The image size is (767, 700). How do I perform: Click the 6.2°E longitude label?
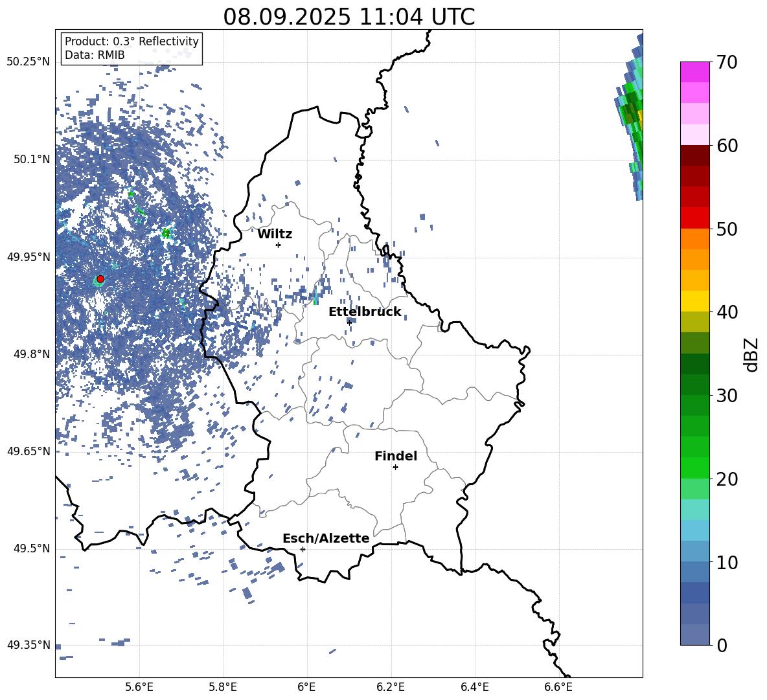391,688
